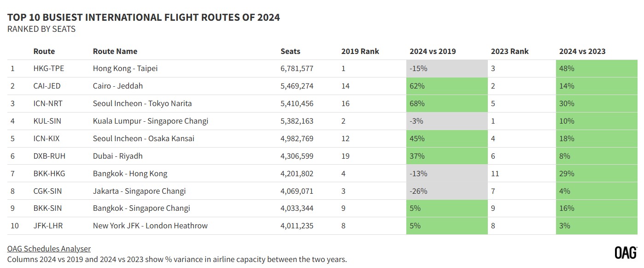644x268 pixels.
Task: Select the HKG-TPE route code
Action: pos(49,68)
